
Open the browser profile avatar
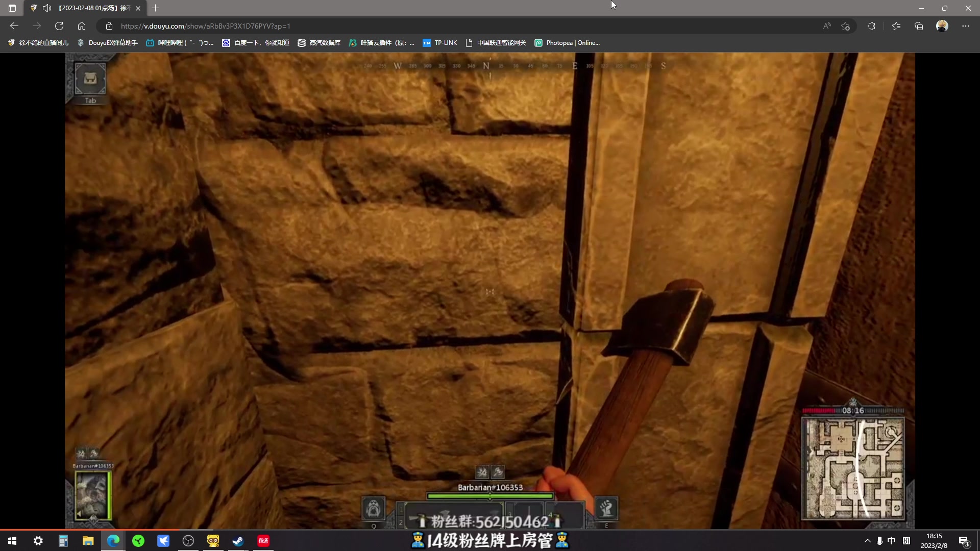pos(942,26)
